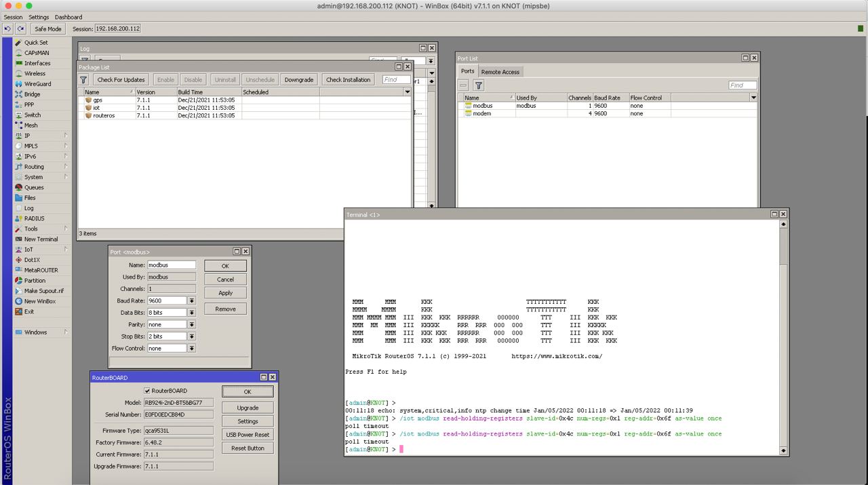Click USB Power Reset button
Screen dimensions: 868x485
coord(248,435)
